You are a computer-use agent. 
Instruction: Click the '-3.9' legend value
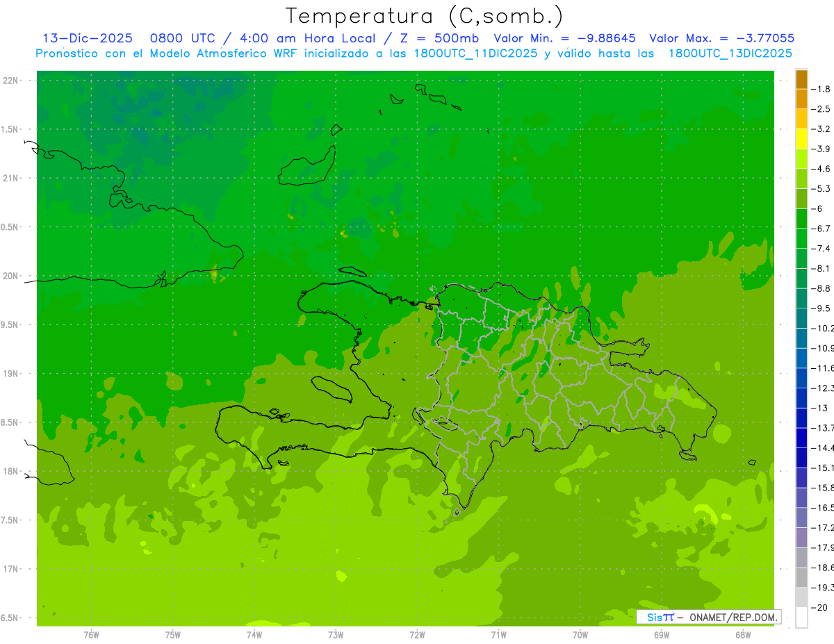821,149
